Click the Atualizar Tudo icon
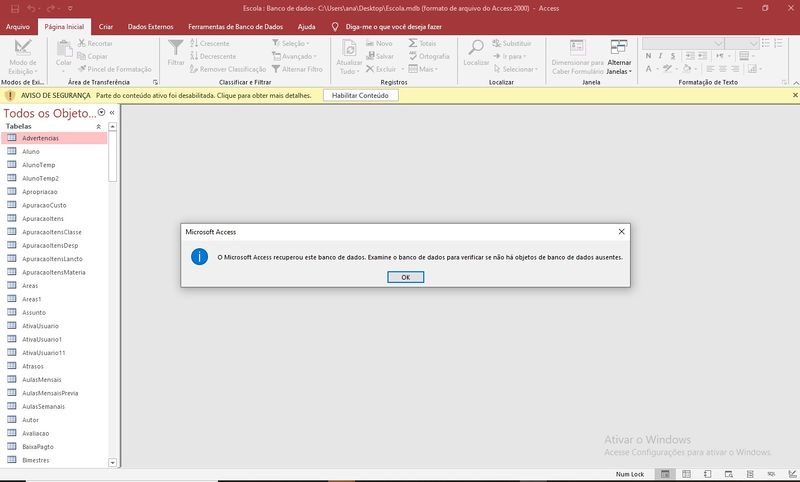The width and height of the screenshot is (800, 482). coord(349,48)
